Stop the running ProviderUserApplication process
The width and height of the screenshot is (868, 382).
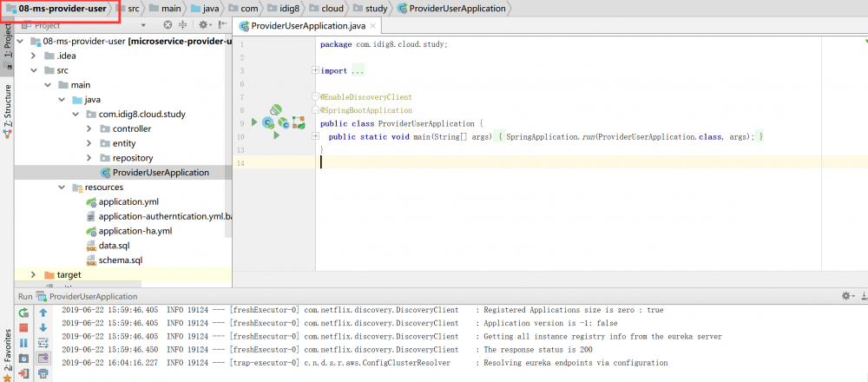pos(23,327)
